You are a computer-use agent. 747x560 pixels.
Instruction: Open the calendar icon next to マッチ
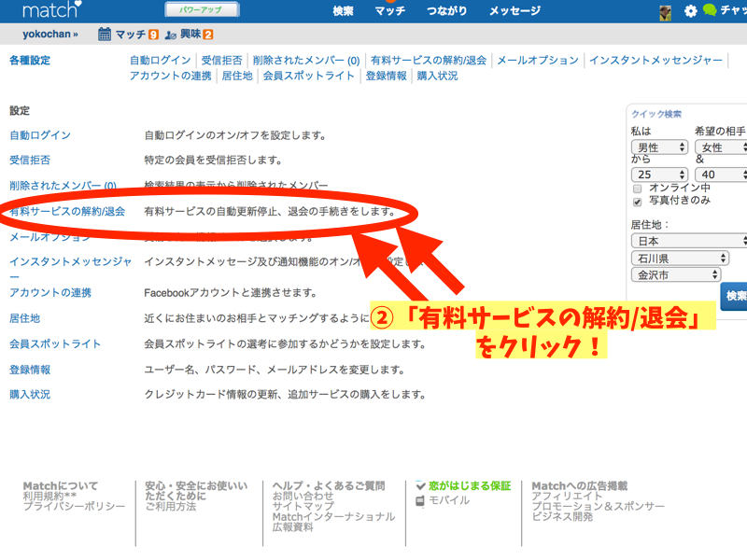pos(105,35)
